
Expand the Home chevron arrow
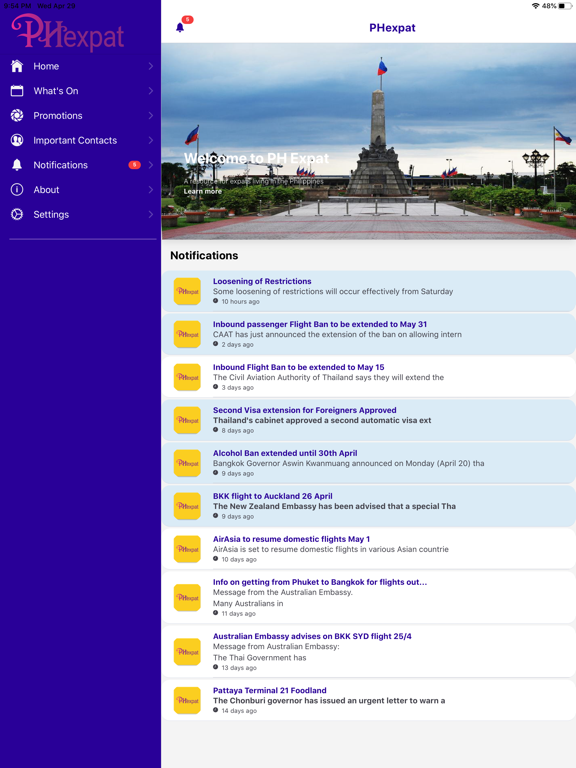[151, 66]
